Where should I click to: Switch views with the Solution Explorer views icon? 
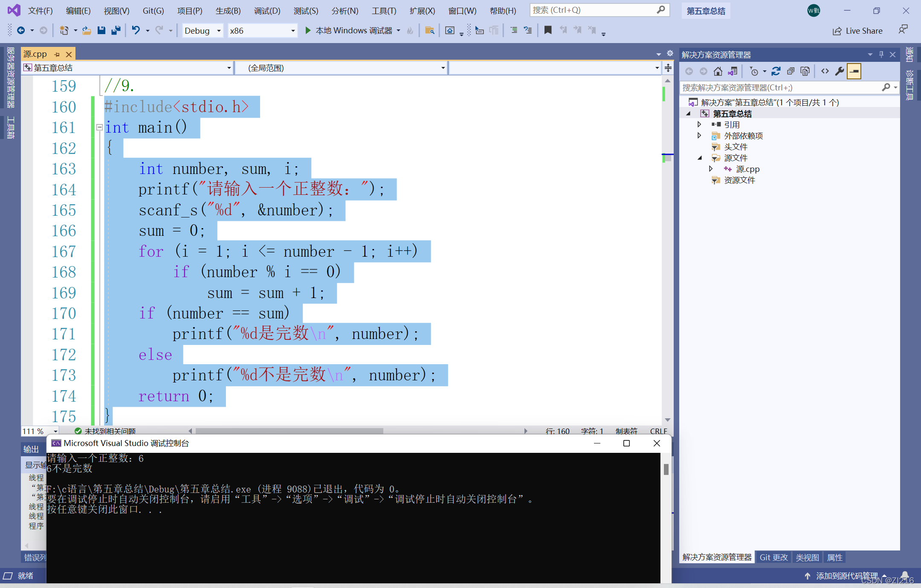(733, 71)
